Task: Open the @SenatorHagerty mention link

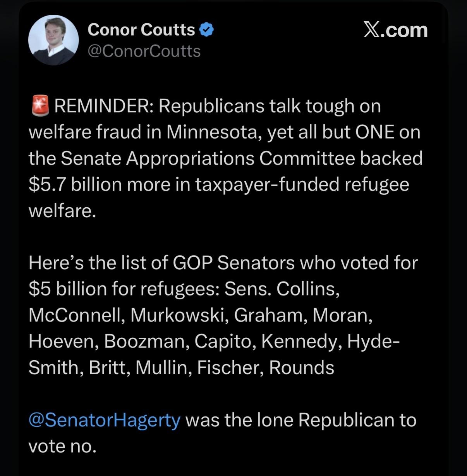Action: pos(104,420)
